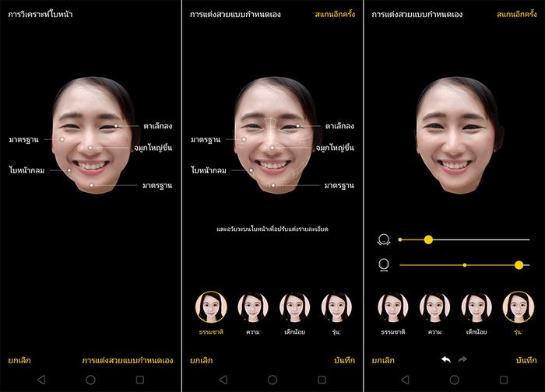The width and height of the screenshot is (545, 392).
Task: Tap ตาเล็กลง eye label in middle screen
Action: 339,125
